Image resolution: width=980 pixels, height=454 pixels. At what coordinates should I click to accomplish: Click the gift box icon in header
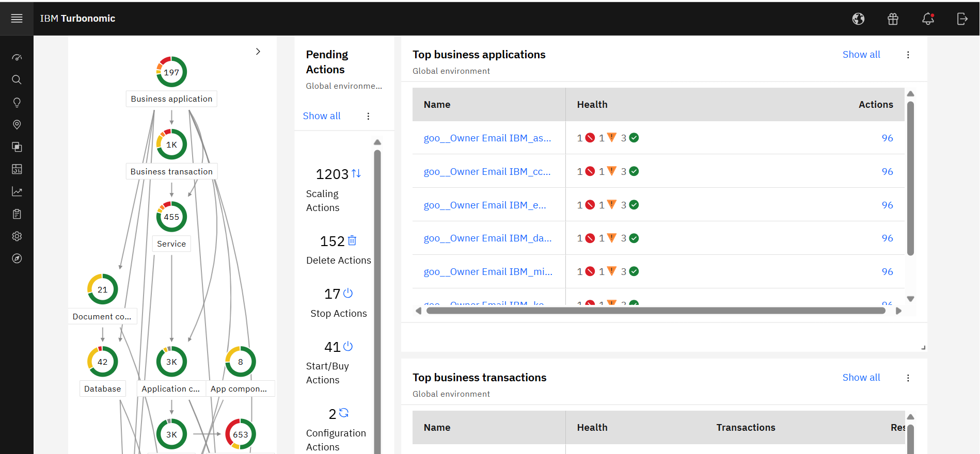(x=893, y=19)
